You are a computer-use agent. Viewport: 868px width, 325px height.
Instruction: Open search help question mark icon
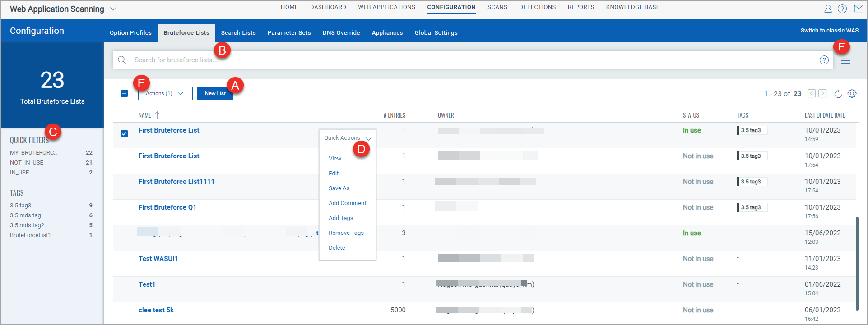(x=824, y=60)
